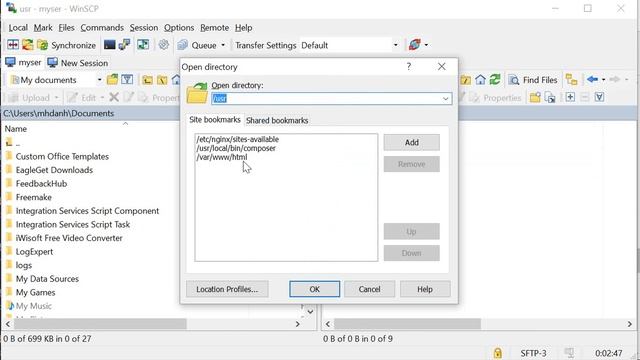
Task: Open Preferences gear icon
Action: point(164,45)
